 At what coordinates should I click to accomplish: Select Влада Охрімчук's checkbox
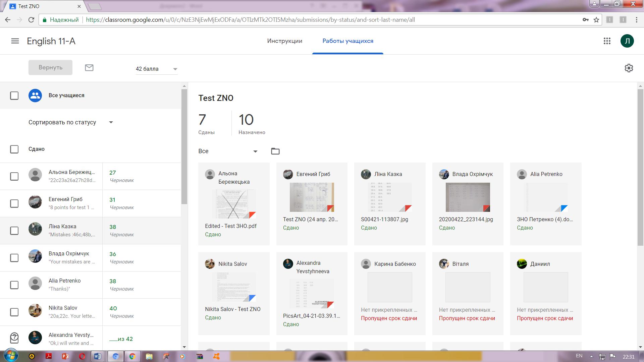pyautogui.click(x=14, y=258)
